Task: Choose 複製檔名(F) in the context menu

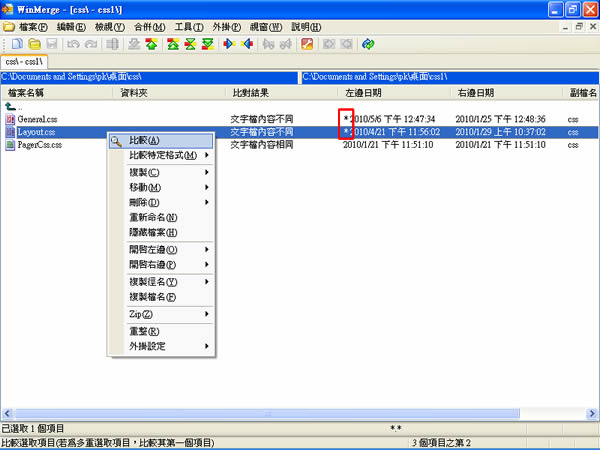Action: 161,297
